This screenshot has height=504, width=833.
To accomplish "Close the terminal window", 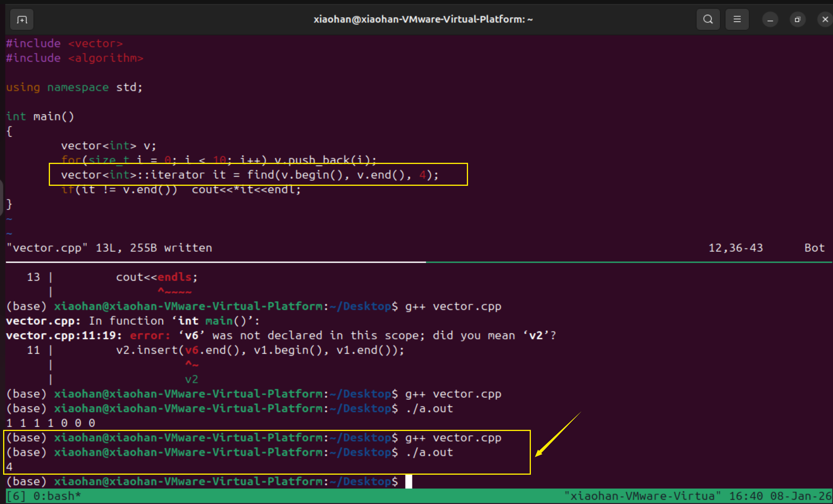I will pos(825,20).
